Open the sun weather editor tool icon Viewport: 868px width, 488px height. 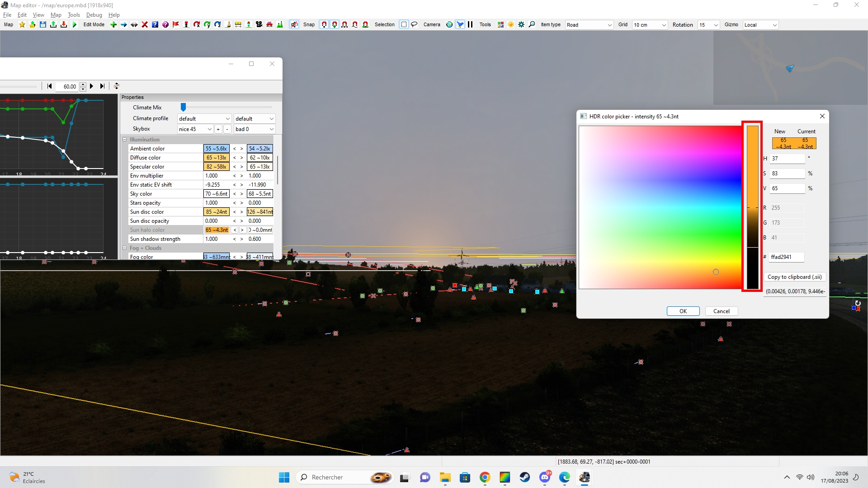pos(511,24)
